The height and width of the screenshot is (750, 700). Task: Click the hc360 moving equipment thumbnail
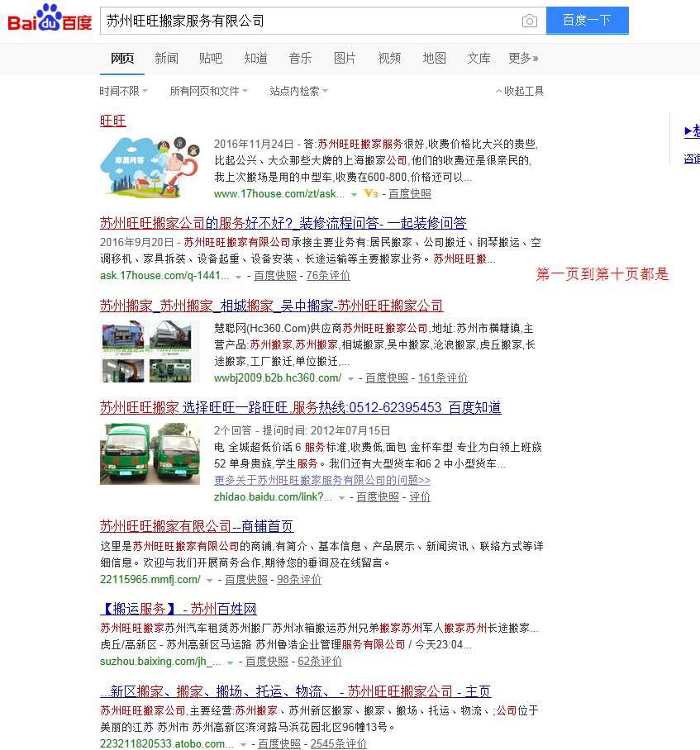pyautogui.click(x=150, y=351)
